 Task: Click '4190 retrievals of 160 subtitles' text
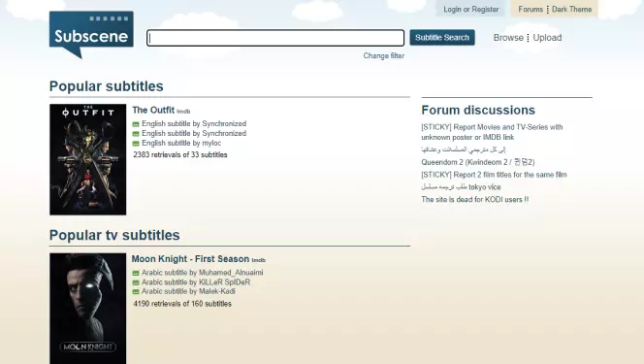click(182, 304)
